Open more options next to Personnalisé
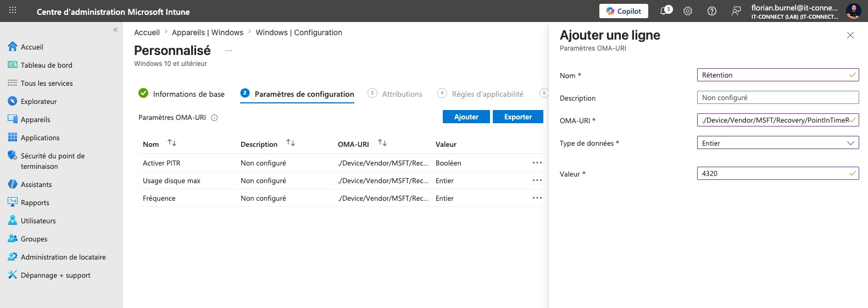 (x=229, y=51)
